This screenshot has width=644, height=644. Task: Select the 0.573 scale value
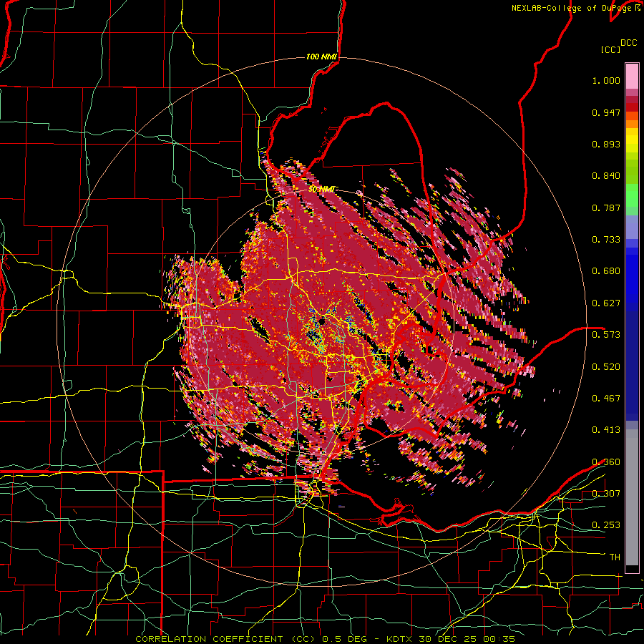pos(606,334)
